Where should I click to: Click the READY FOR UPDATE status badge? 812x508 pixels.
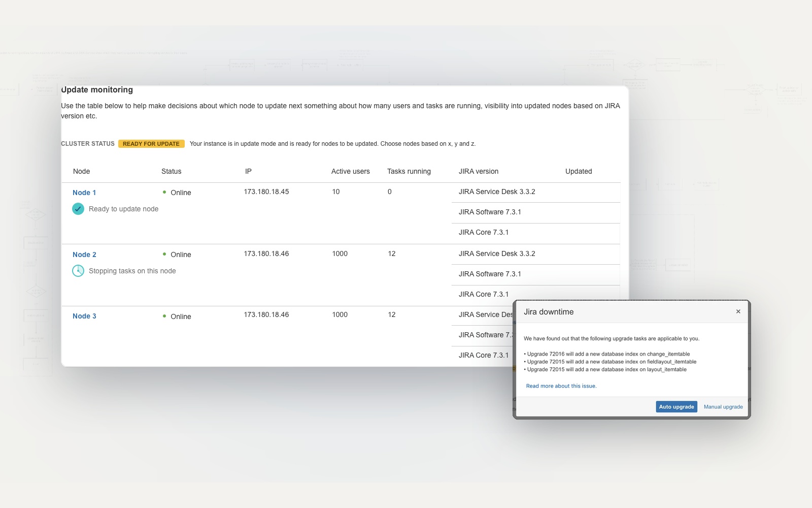[x=151, y=144]
